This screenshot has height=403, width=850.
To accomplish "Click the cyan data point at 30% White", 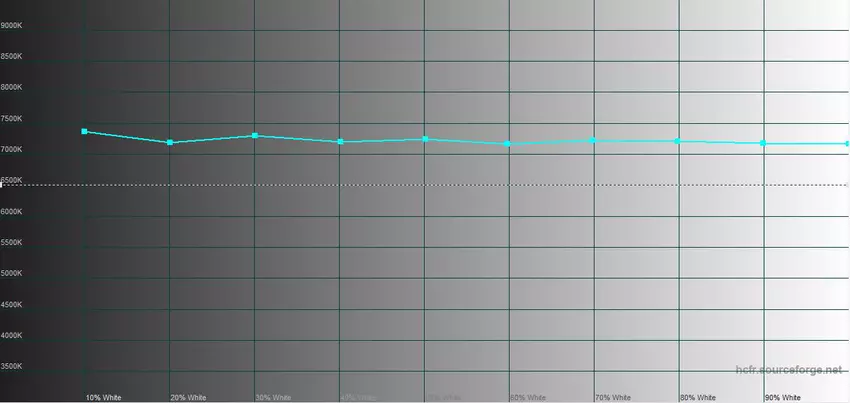I will click(255, 135).
